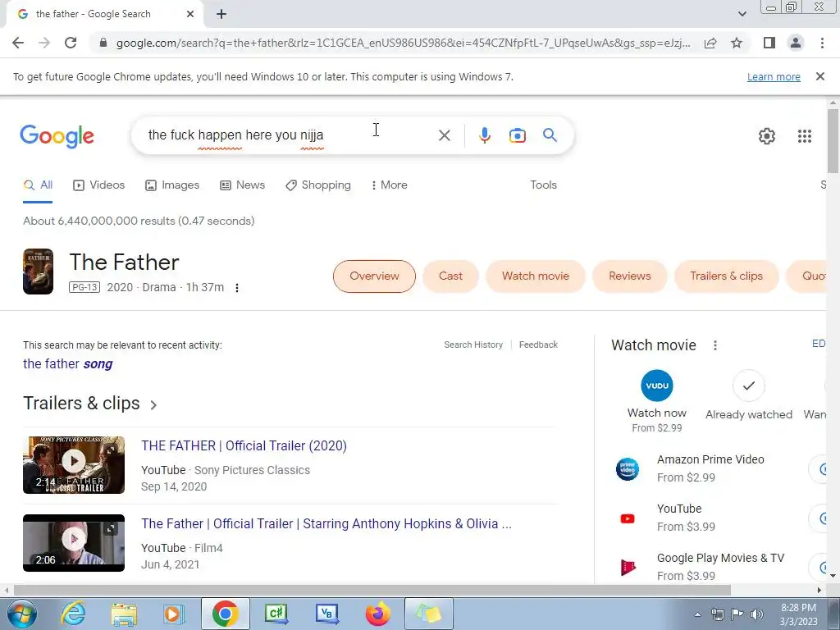Play the Film4 trailer 2:06 thumbnail

tap(74, 543)
